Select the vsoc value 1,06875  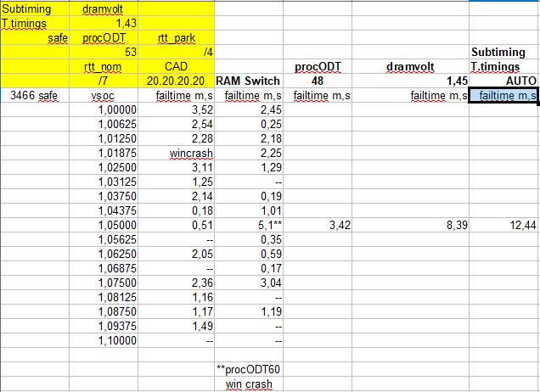tap(104, 269)
